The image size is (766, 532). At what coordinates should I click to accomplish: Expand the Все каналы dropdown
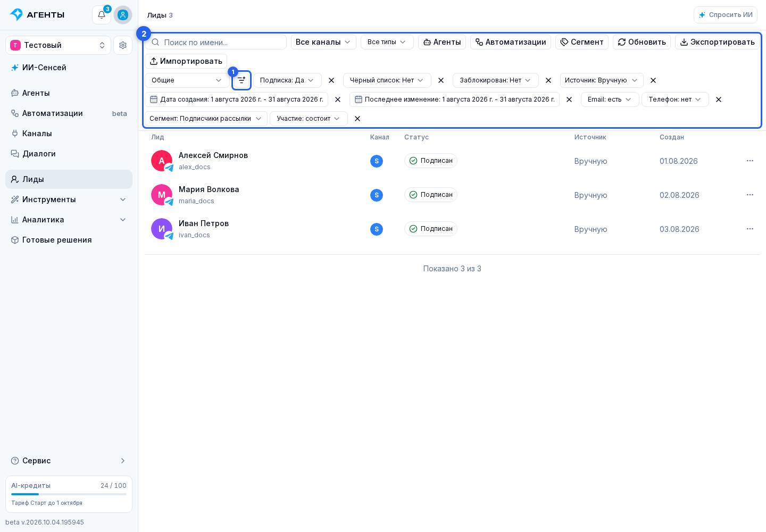click(x=323, y=42)
